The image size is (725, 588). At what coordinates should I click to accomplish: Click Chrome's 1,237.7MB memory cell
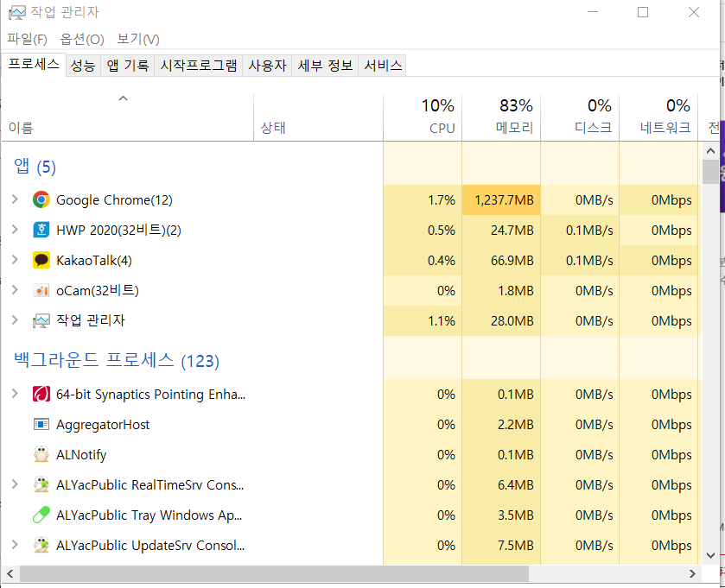(x=501, y=200)
